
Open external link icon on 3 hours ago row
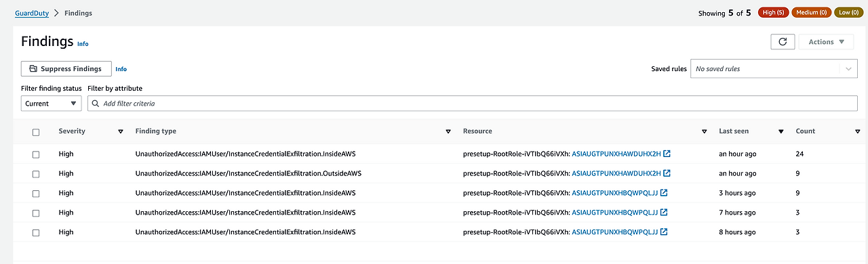[x=663, y=193]
